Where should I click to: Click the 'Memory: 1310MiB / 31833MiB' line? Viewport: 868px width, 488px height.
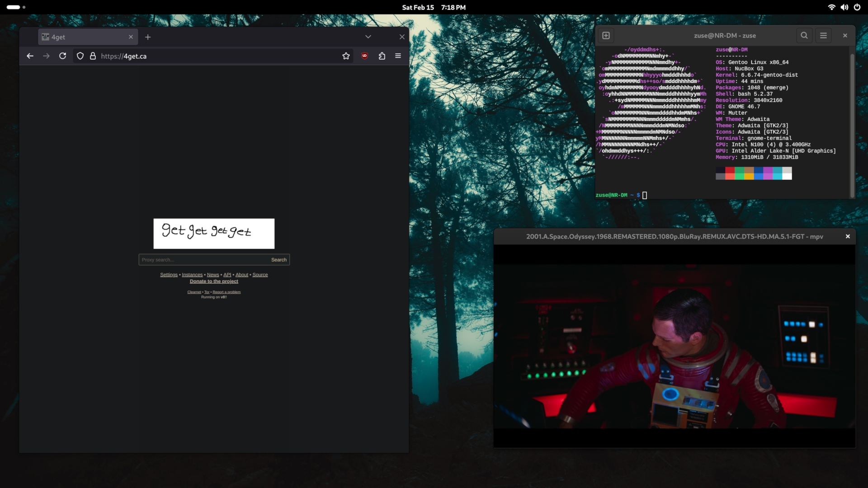pos(757,157)
